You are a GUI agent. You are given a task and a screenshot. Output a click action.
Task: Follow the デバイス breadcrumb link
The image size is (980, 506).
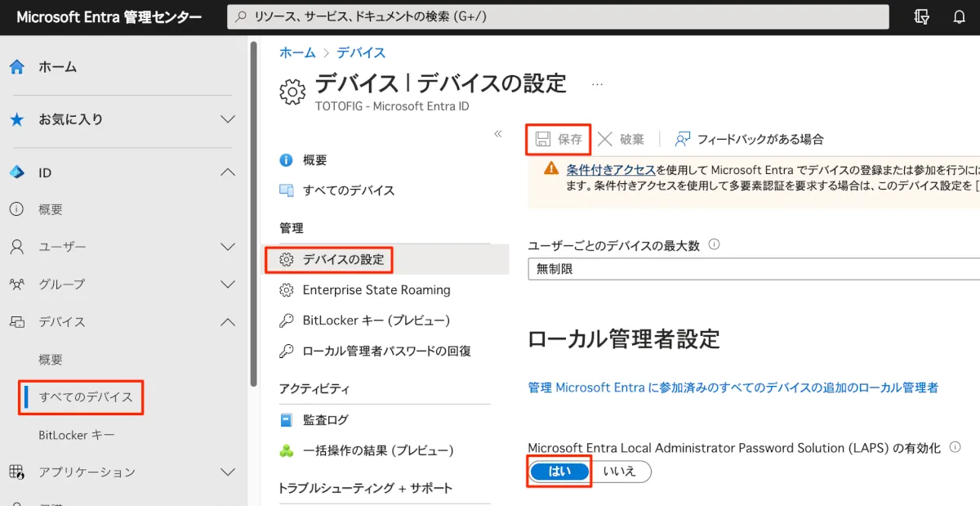(x=361, y=52)
